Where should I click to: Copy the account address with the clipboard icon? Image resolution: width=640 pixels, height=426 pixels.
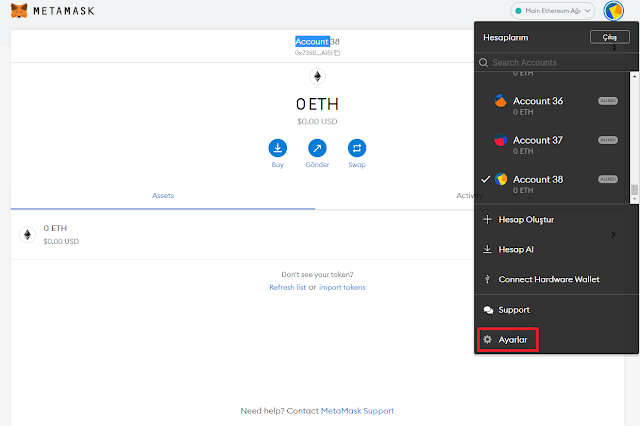(x=337, y=53)
